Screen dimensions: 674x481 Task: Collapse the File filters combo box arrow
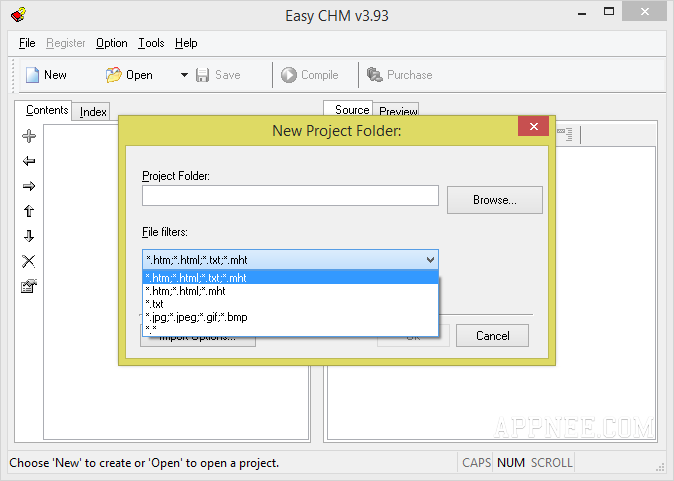(x=430, y=260)
